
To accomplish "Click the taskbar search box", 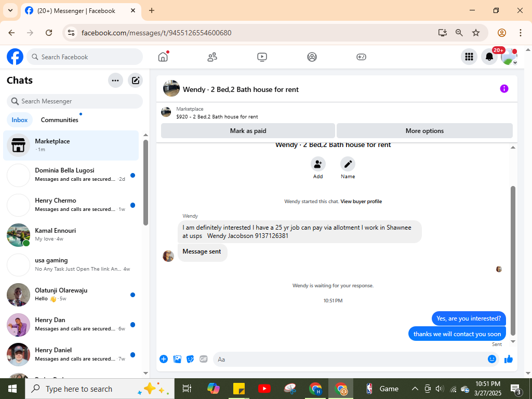I will pos(100,389).
